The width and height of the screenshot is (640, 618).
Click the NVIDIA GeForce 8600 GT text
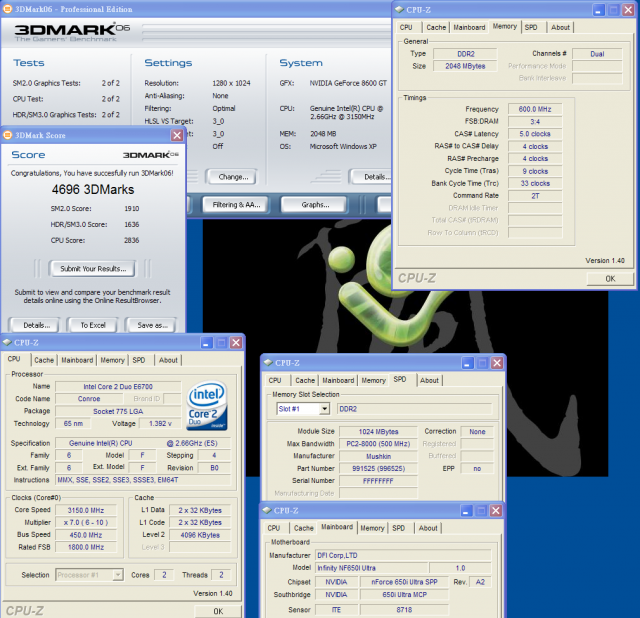click(x=348, y=83)
